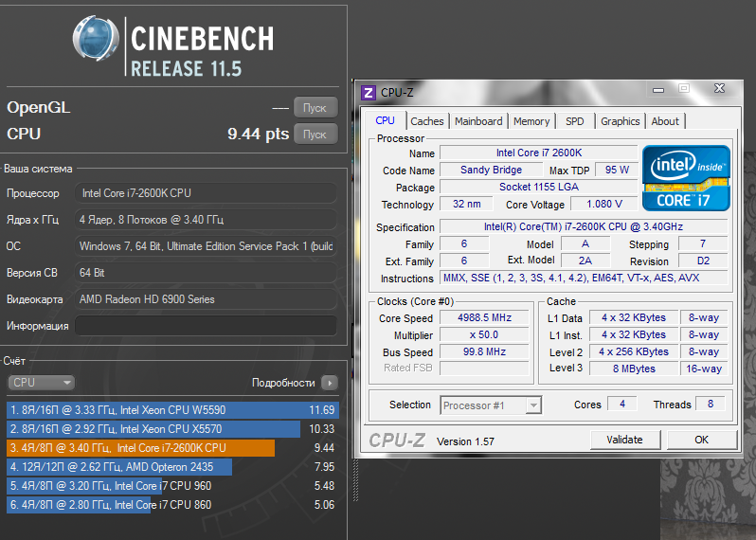This screenshot has height=540, width=756.
Task: Start the CPU benchmark with Пуск
Action: (315, 134)
